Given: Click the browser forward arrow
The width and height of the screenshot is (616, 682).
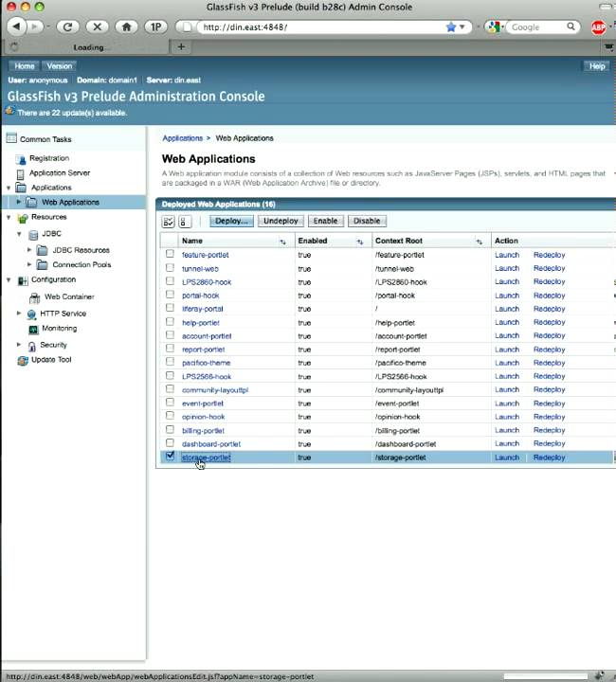Looking at the screenshot, I should coord(34,27).
